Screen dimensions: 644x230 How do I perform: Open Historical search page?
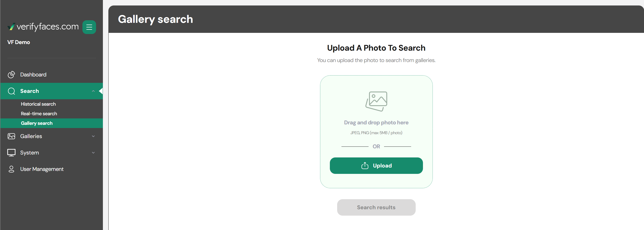tap(38, 104)
